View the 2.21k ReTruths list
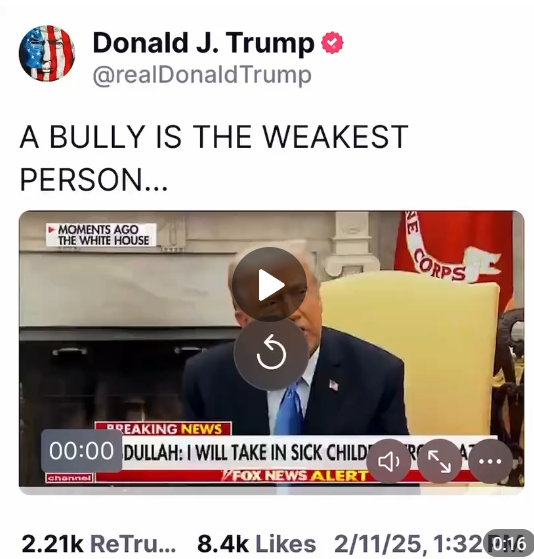534x559 pixels. click(98, 544)
